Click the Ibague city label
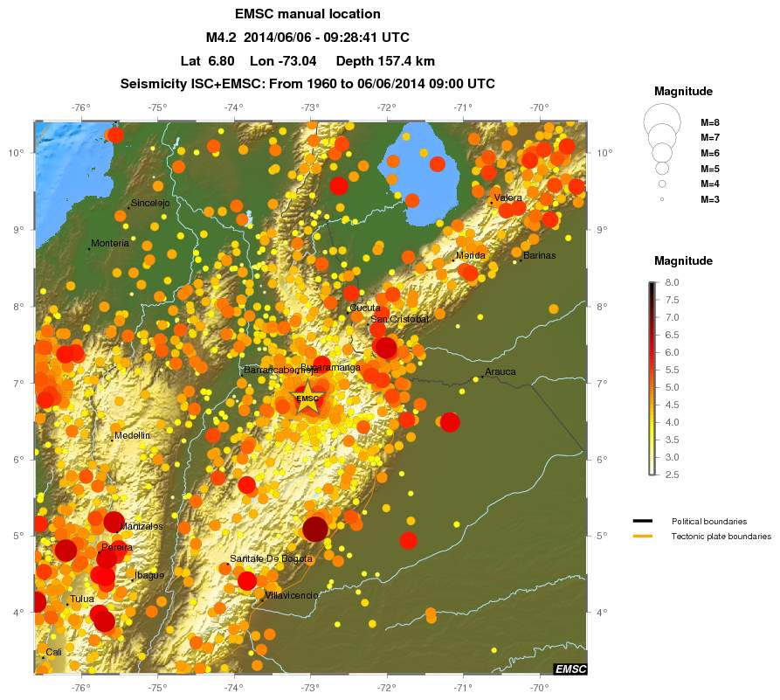The image size is (780, 700). 149,575
